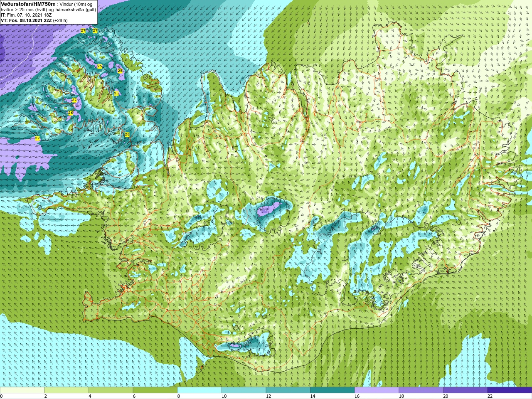Select the 8–10 m/s light cyan swatch
Screen dimensions: 532x399
pyautogui.click(x=199, y=390)
